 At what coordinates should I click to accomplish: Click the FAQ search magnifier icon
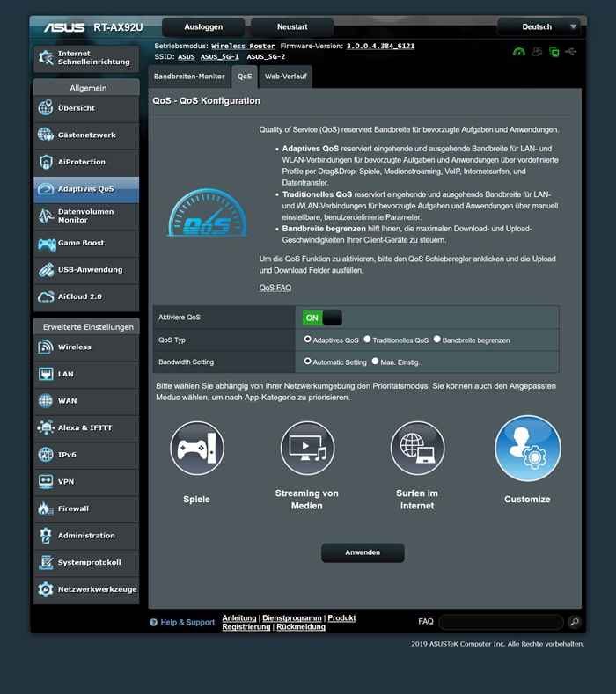coord(575,622)
